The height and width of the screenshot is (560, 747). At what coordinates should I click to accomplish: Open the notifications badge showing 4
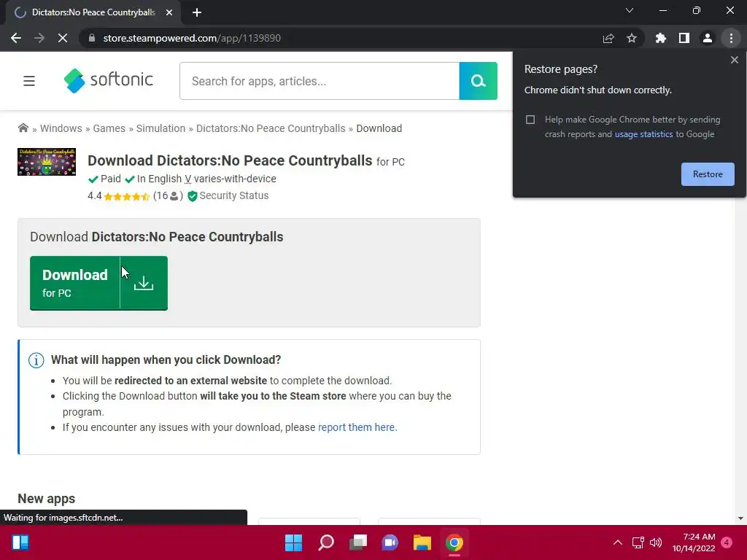click(x=727, y=542)
